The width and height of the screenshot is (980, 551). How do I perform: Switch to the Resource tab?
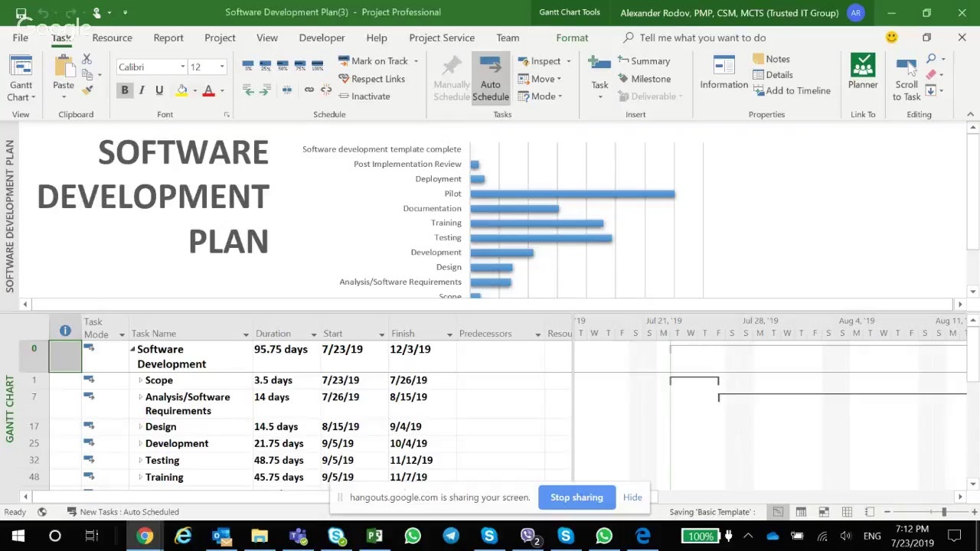pos(112,37)
